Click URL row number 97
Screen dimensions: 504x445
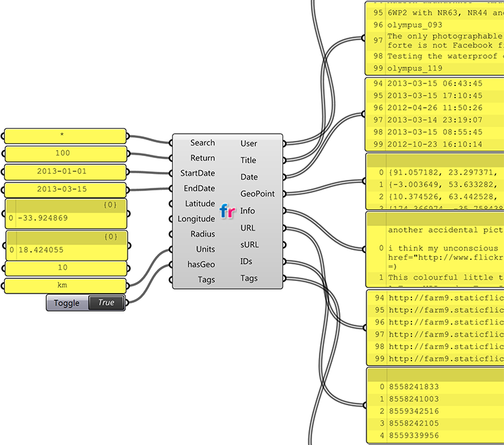click(x=435, y=335)
